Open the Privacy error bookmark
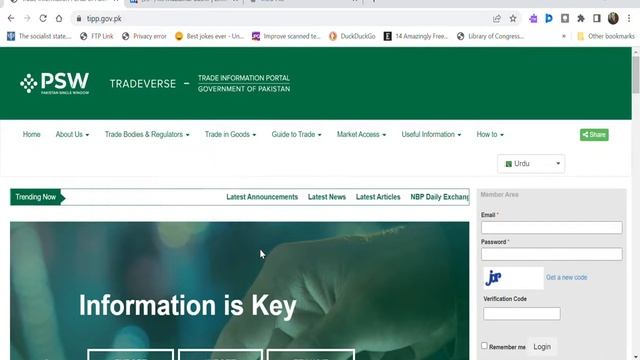640x360 pixels. (x=144, y=36)
